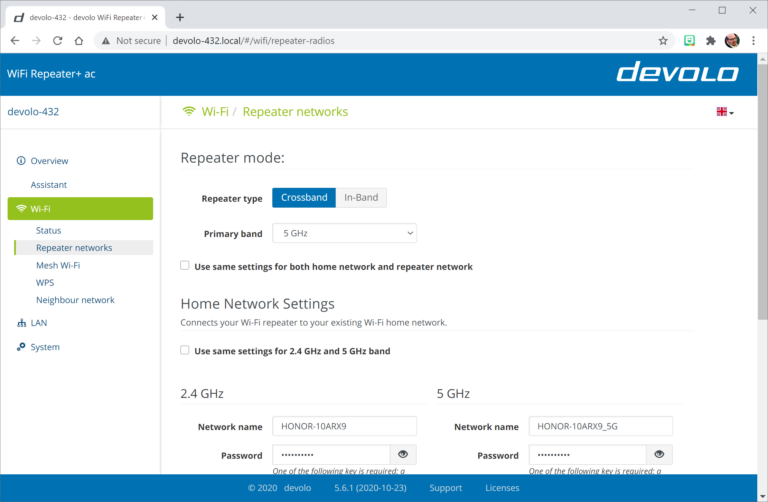Open Mesh Wi-Fi settings
Screen dimensions: 768x502
pos(58,265)
